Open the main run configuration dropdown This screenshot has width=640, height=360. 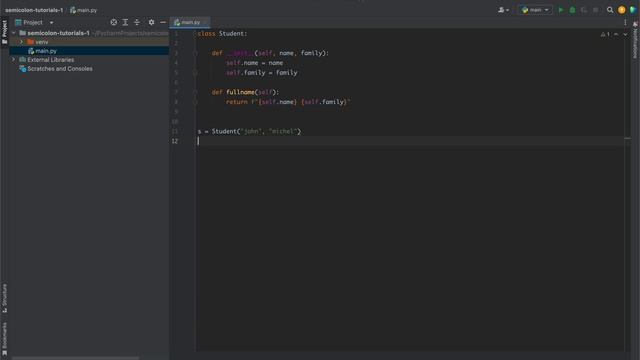pyautogui.click(x=535, y=10)
